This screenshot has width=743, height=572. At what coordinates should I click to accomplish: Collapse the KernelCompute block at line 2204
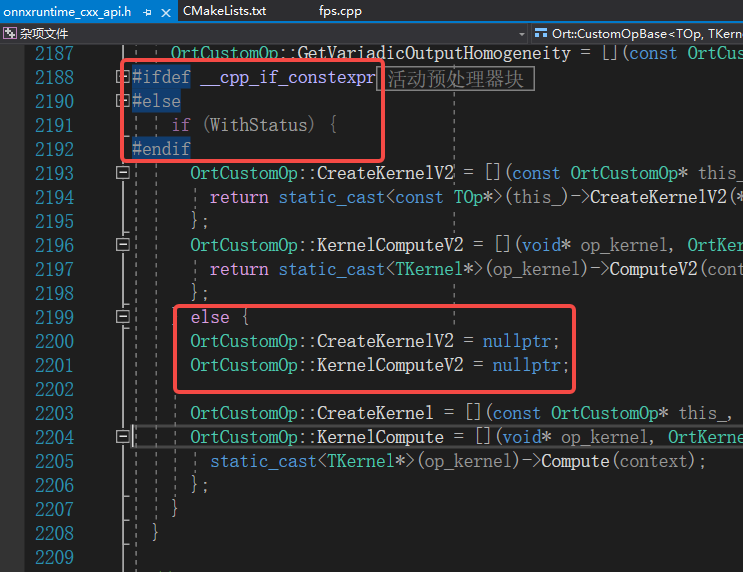click(123, 436)
